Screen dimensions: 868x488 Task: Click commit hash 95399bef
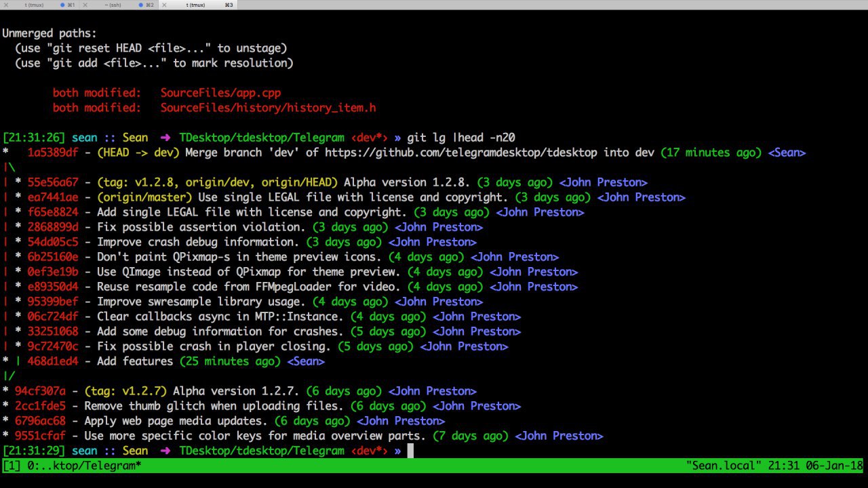(53, 302)
